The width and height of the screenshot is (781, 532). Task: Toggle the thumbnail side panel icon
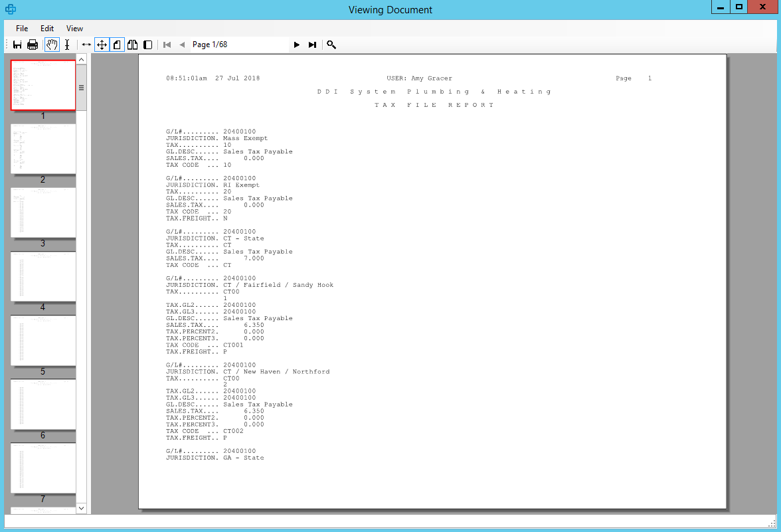147,44
